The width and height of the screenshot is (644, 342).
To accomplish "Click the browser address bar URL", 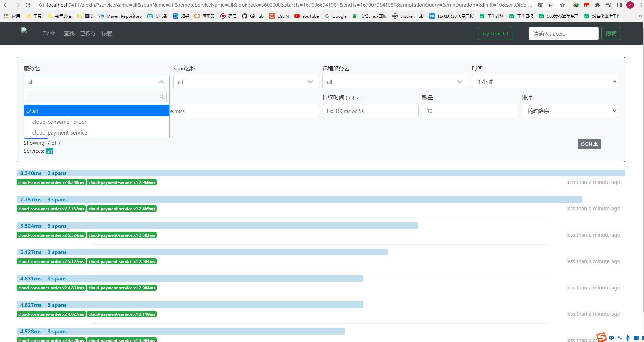I will pos(289,5).
